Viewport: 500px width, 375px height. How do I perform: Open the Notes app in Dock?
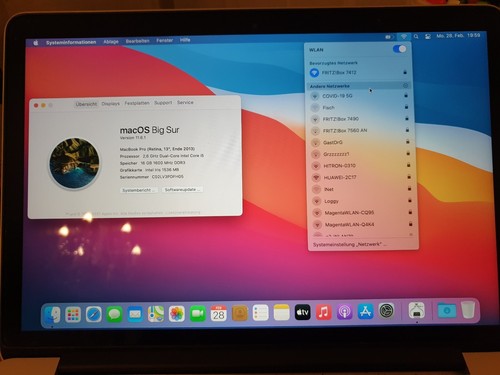click(282, 313)
